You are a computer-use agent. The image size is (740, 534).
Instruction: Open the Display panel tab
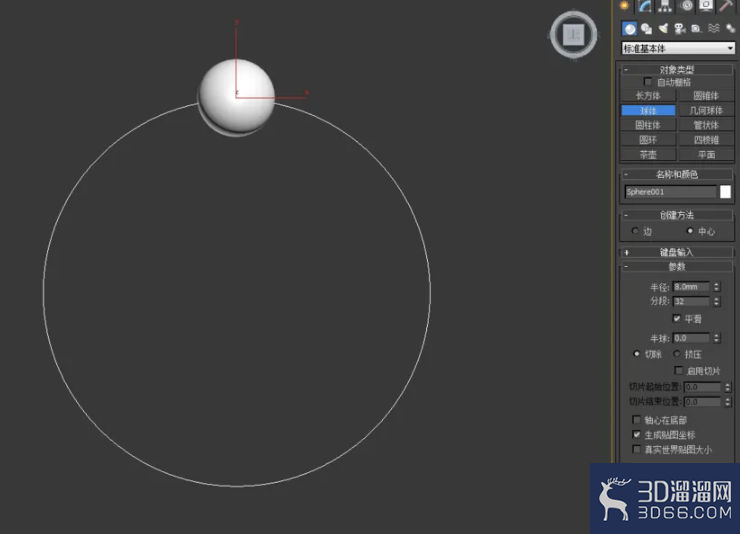(706, 6)
